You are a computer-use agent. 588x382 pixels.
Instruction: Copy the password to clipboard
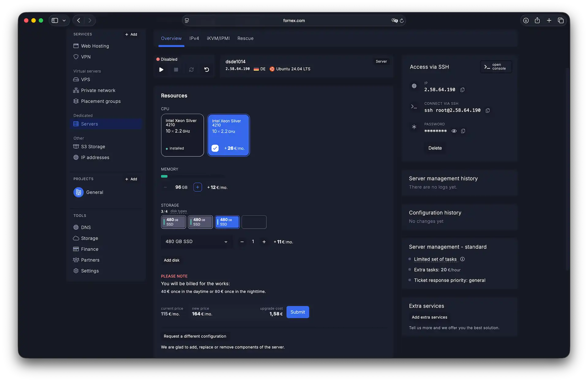(x=463, y=131)
